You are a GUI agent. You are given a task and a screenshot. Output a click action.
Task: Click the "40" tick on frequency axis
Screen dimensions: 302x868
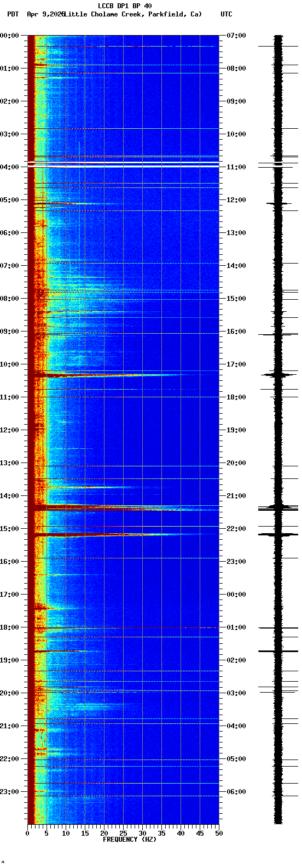pyautogui.click(x=181, y=834)
